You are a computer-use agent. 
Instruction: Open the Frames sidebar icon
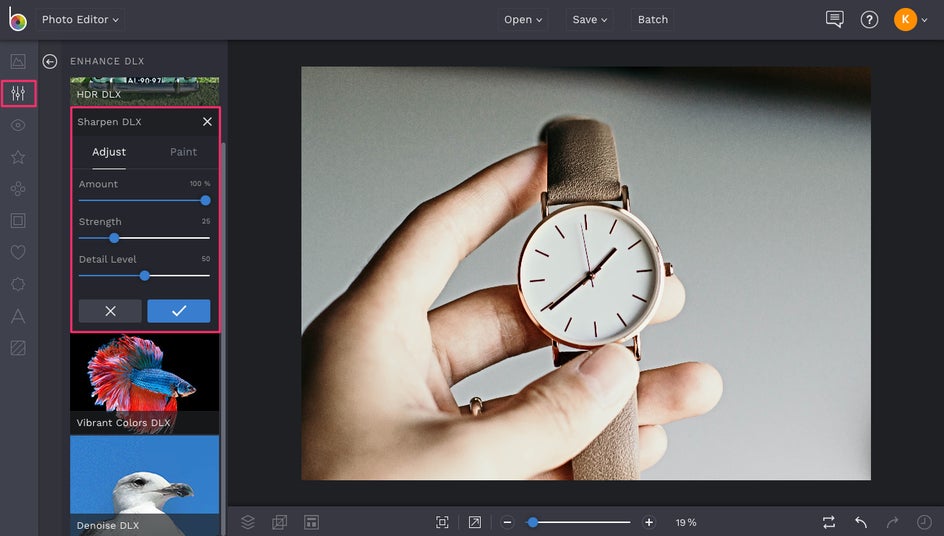(x=18, y=220)
